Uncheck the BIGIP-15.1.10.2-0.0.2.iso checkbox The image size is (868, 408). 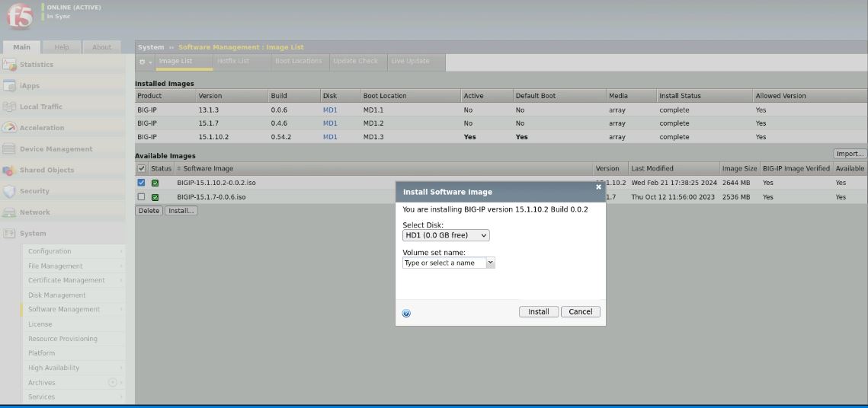tap(141, 183)
